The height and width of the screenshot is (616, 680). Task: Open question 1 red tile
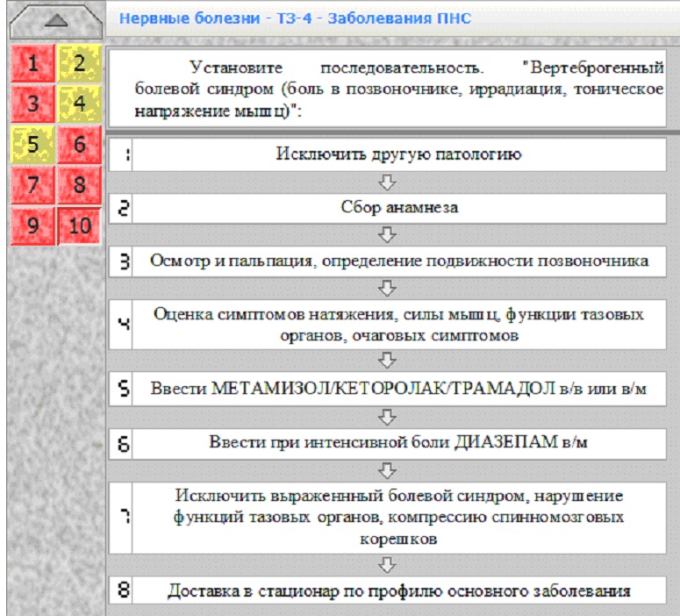pos(33,63)
